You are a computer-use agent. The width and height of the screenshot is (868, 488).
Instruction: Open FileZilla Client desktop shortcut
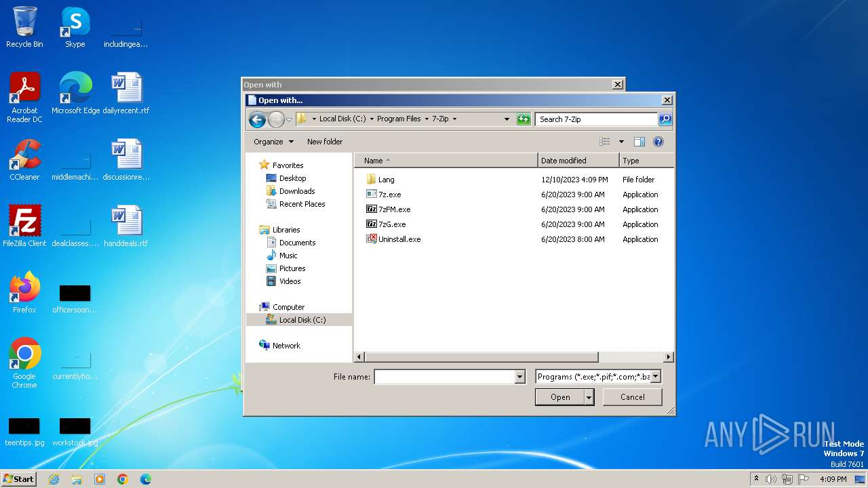pos(24,226)
